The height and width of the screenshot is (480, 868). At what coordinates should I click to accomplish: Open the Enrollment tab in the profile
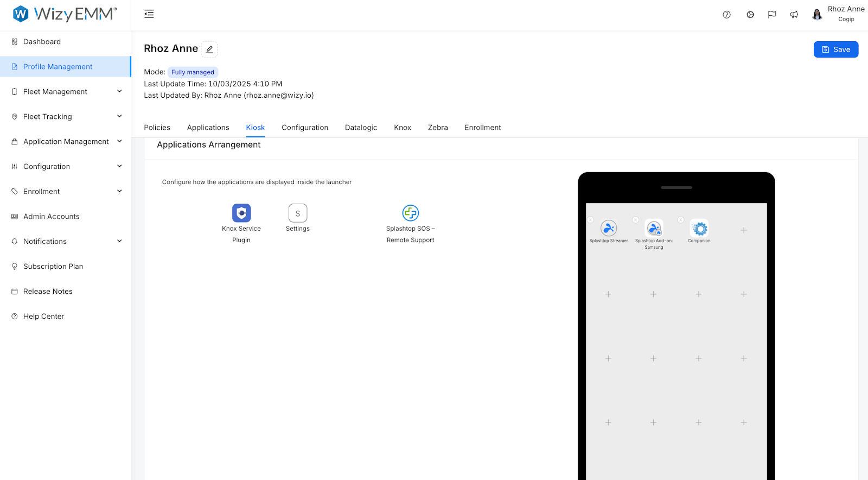coord(483,128)
